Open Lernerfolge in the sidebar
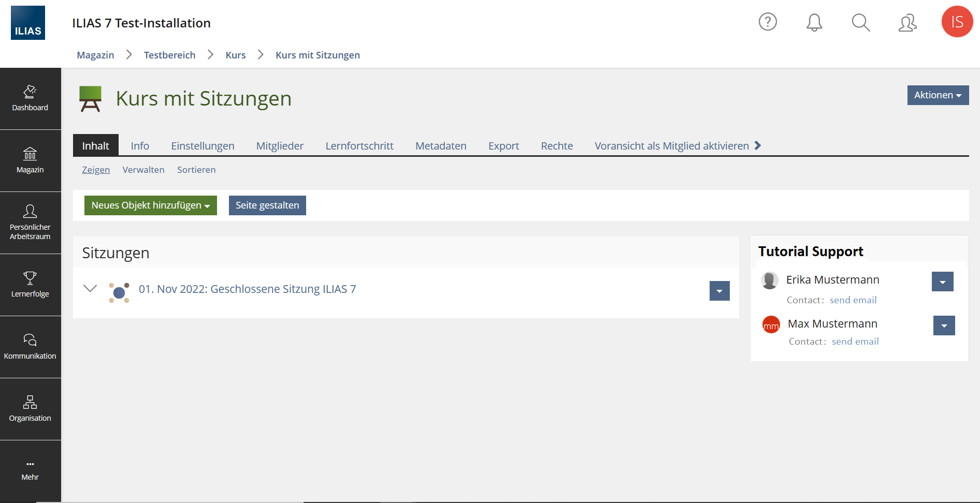This screenshot has height=503, width=980. (30, 285)
